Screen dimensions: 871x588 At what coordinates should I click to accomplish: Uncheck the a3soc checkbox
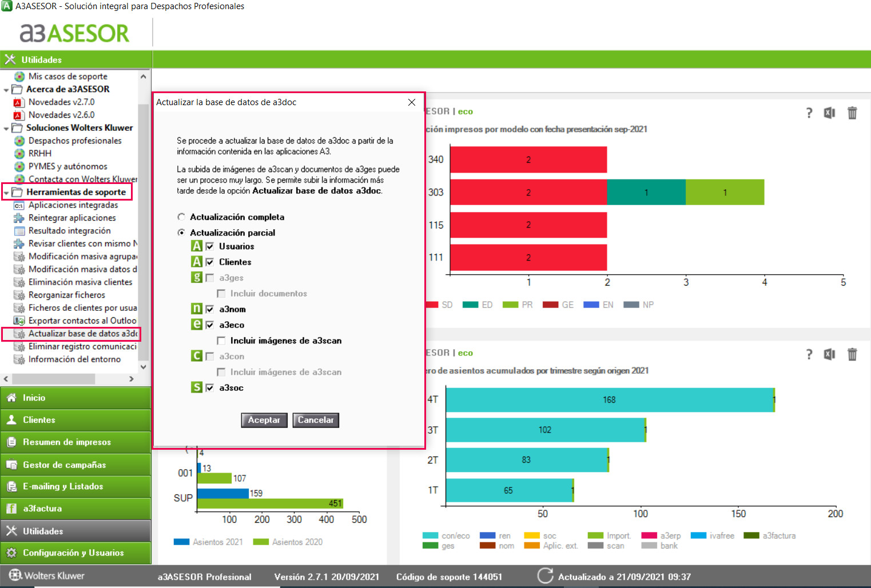coord(210,387)
